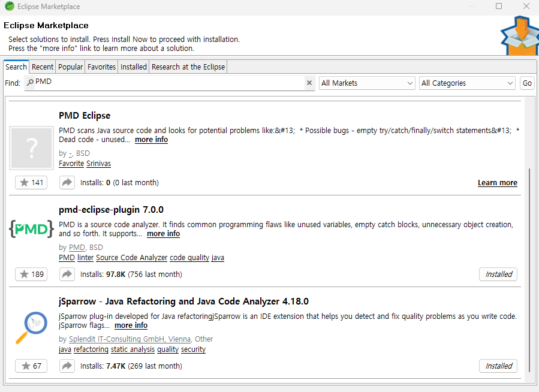
Task: Click the PMD tag under pmd-eclipse-plugin
Action: tap(67, 258)
